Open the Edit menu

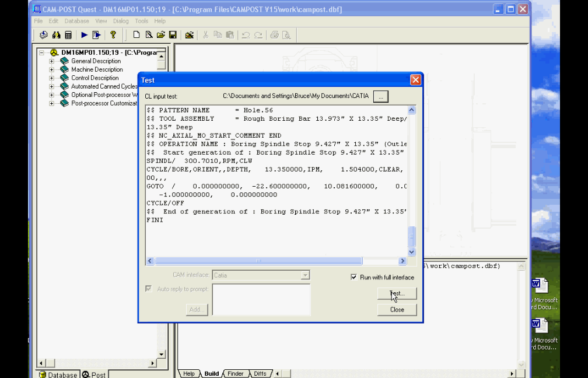(x=53, y=21)
